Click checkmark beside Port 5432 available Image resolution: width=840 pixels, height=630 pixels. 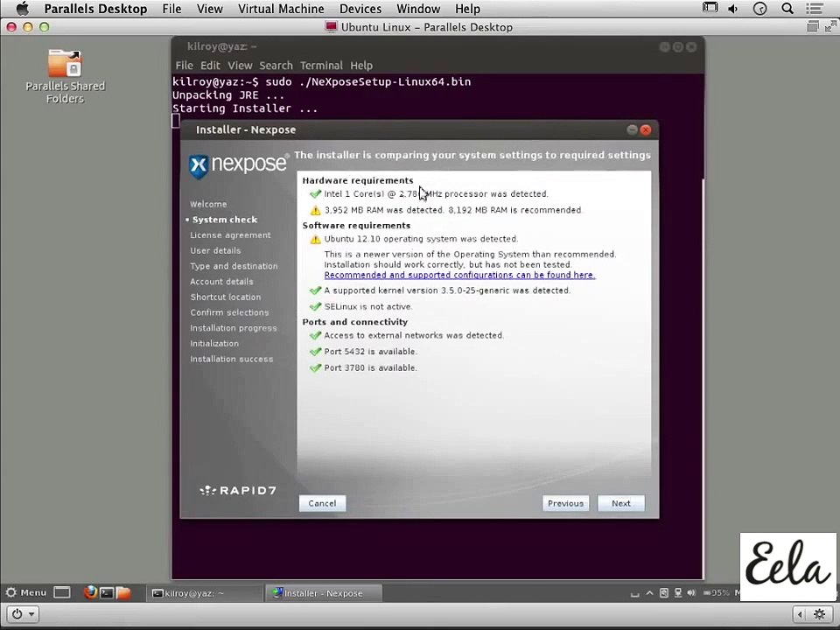click(x=315, y=352)
